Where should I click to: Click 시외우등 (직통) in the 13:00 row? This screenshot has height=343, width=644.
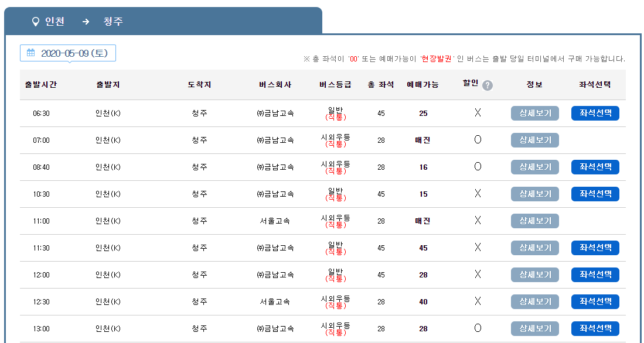(x=336, y=328)
